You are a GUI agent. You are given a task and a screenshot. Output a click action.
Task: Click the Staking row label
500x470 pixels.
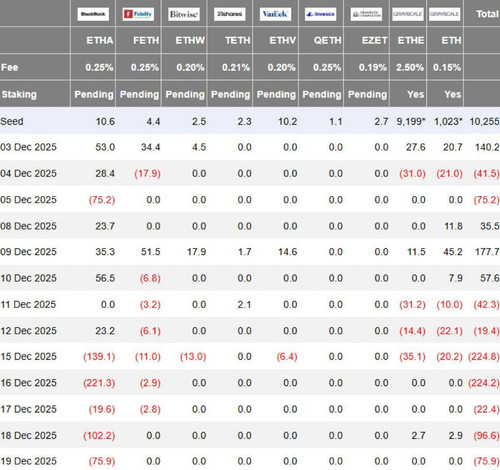19,94
